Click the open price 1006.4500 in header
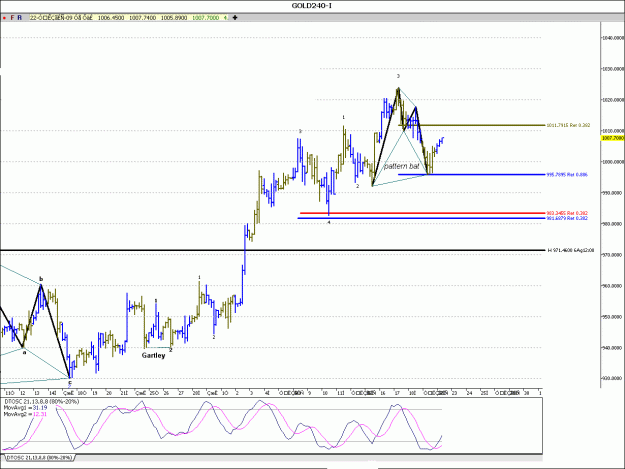 click(111, 18)
